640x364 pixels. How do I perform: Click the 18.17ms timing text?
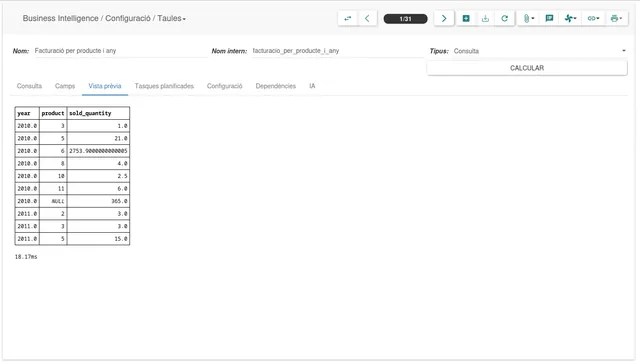pos(26,257)
